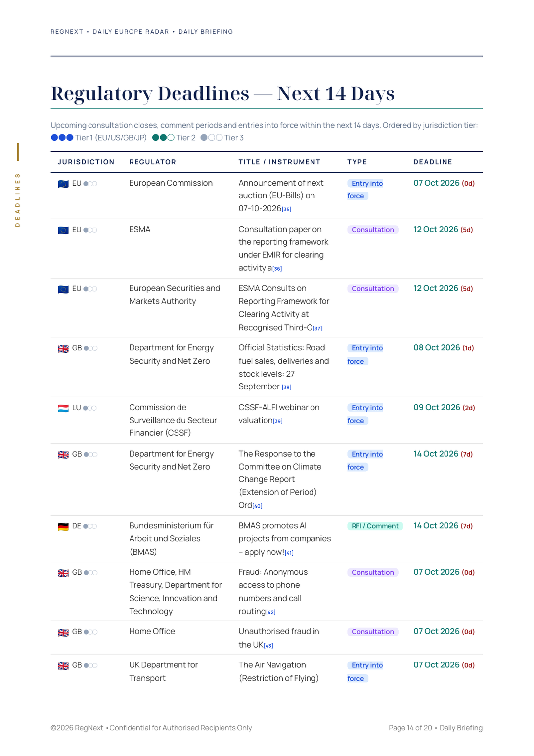The width and height of the screenshot is (534, 756).
Task: Click the Bundesministerium für Arbeit und Soziales cell
Action: click(172, 539)
